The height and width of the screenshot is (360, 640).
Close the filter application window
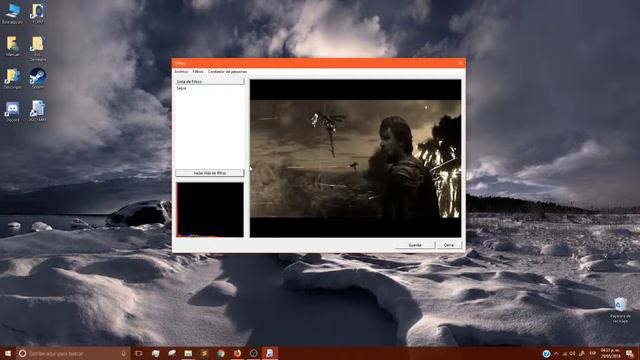click(x=460, y=63)
